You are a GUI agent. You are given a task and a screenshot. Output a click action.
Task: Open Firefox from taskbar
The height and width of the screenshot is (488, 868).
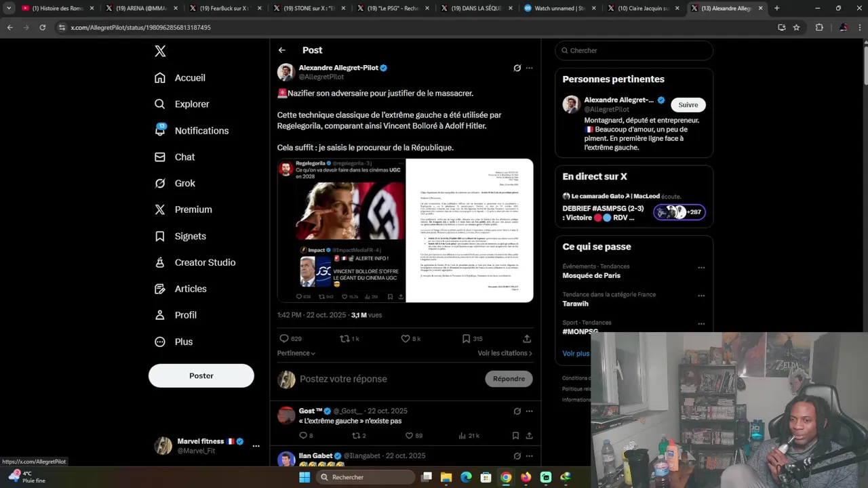[x=526, y=477]
